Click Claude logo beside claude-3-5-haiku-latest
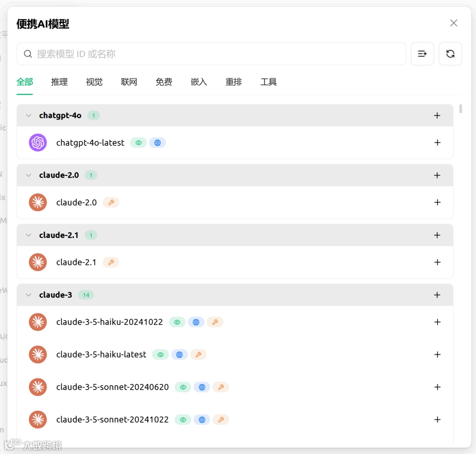This screenshot has height=454, width=476. [x=37, y=354]
